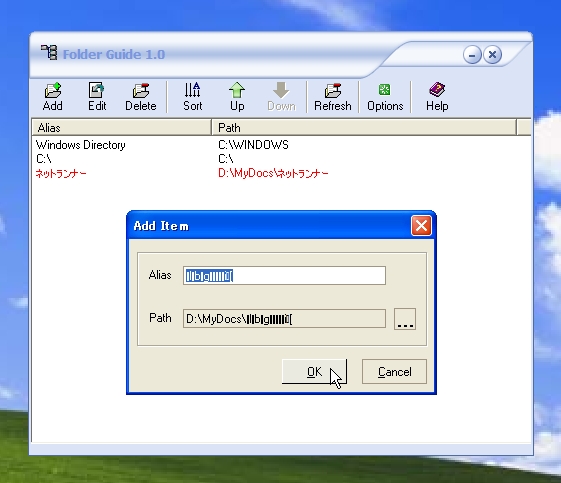Open Help from the toolbar
The width and height of the screenshot is (561, 483).
[437, 97]
